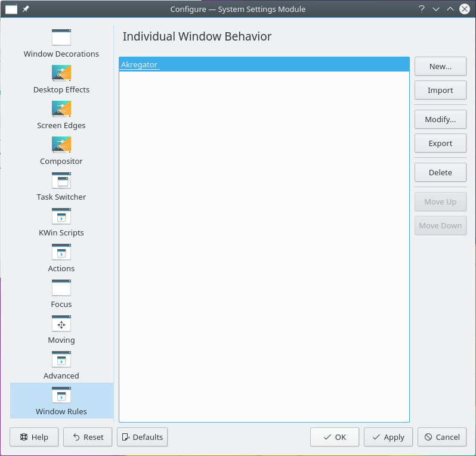Open the Focus settings icon
The image size is (476, 456).
tap(61, 288)
